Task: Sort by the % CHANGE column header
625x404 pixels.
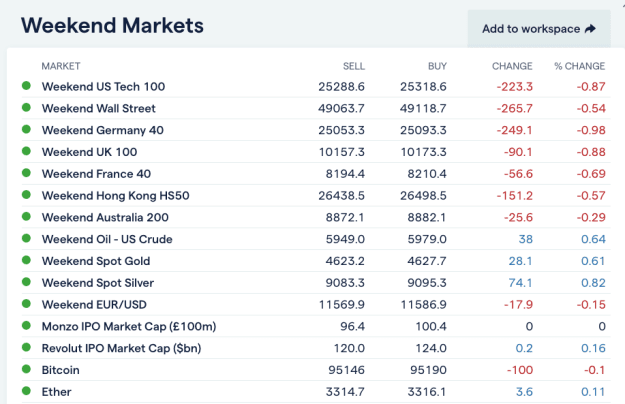Action: point(580,66)
